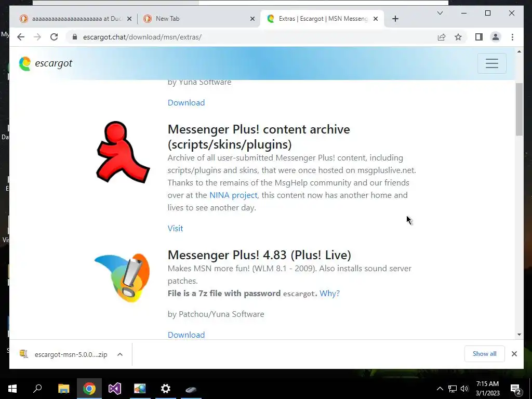The width and height of the screenshot is (532, 399).
Task: Show hidden system tray icons
Action: tap(440, 389)
